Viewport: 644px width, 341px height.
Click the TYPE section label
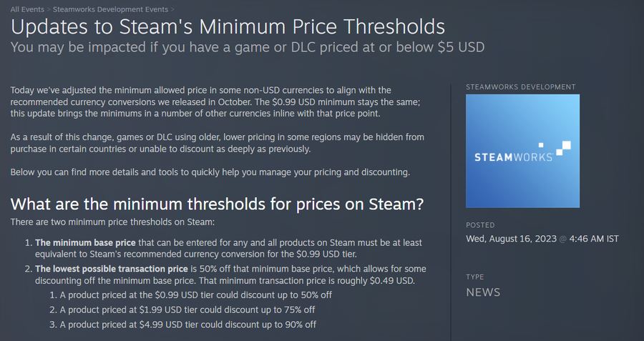(x=474, y=276)
